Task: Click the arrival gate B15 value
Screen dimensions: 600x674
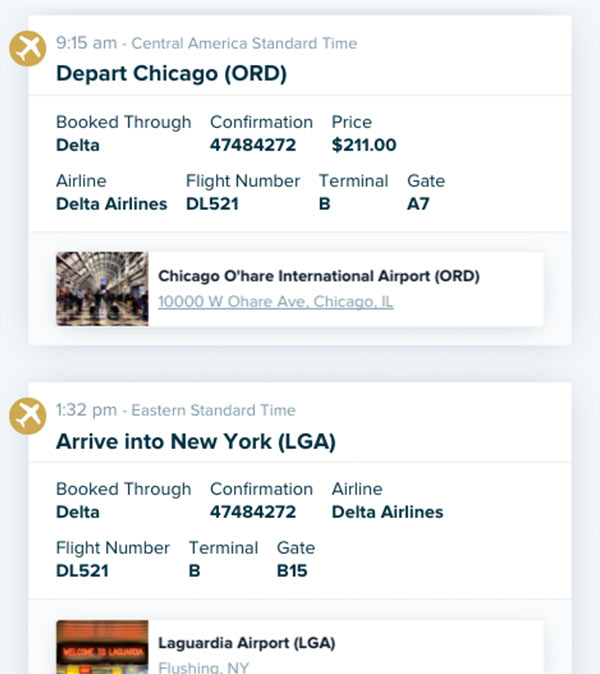Action: (x=292, y=571)
